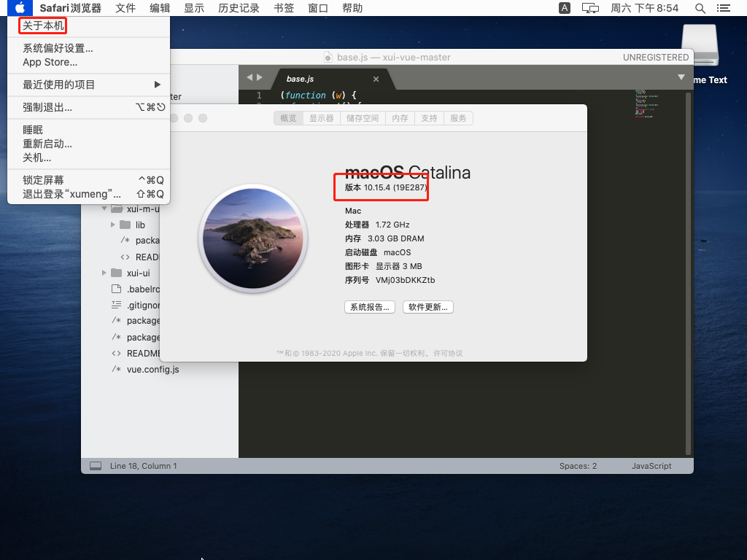Viewport: 747px width, 560px height.
Task: Click the serial number VMj03bDKKZtb
Action: coord(406,280)
